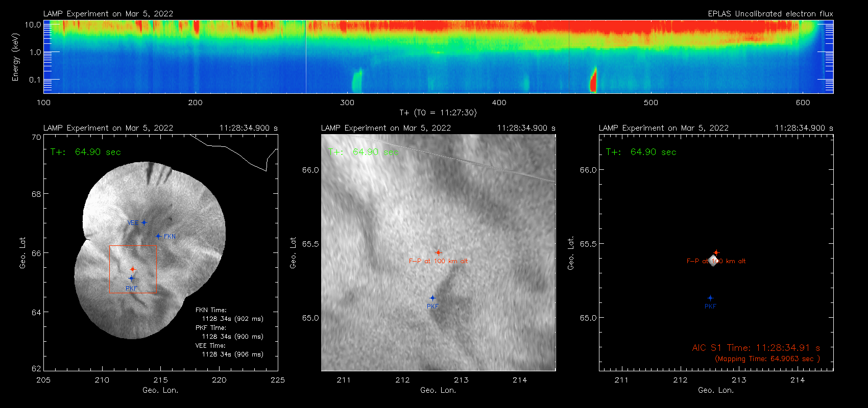Image resolution: width=868 pixels, height=408 pixels.
Task: Click gray vertical line near T+ 446
Action: pyautogui.click(x=569, y=57)
